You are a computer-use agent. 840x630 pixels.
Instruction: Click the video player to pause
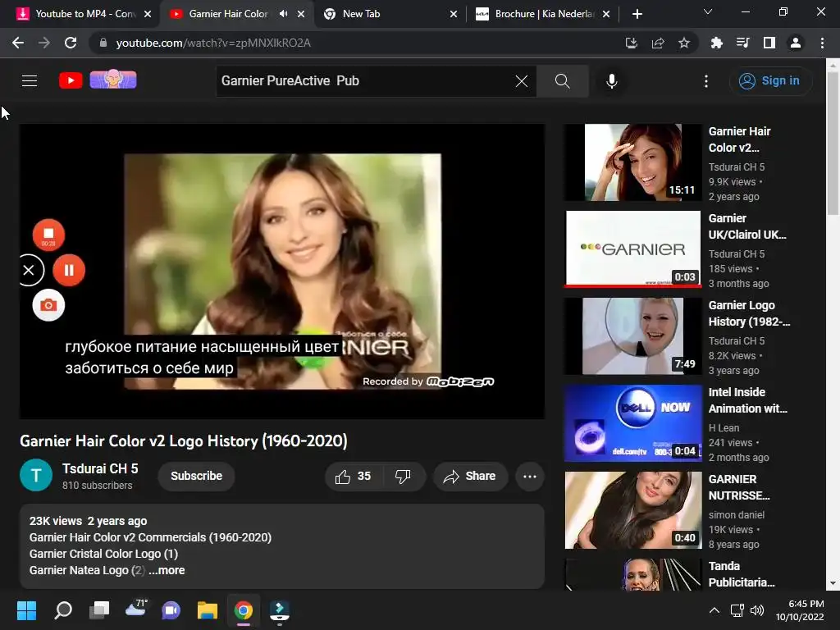282,271
